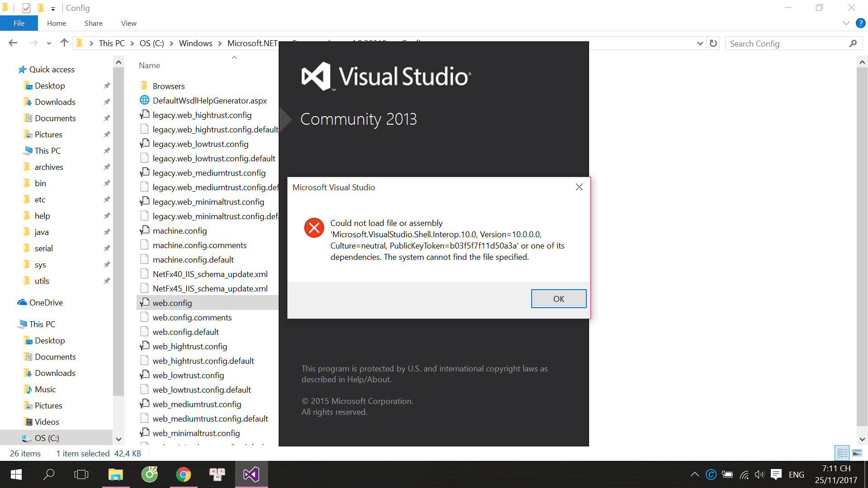The height and width of the screenshot is (488, 868).
Task: Open the Home ribbon tab
Action: [x=57, y=23]
